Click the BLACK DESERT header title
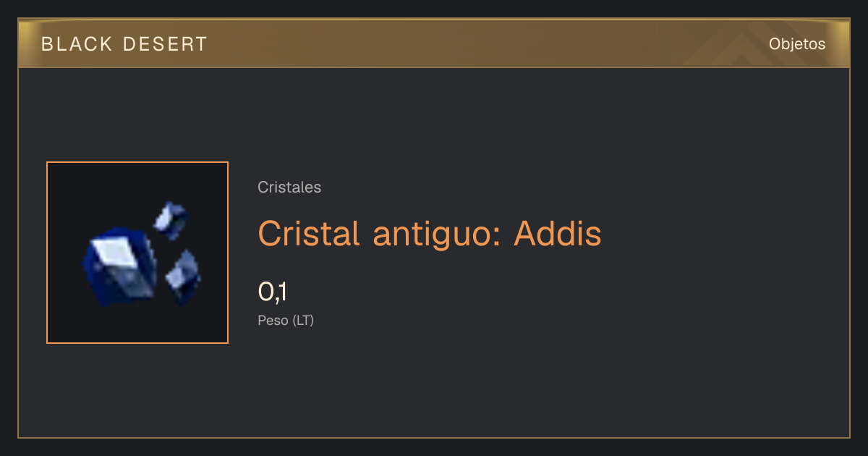Viewport: 868px width, 456px height. tap(124, 44)
